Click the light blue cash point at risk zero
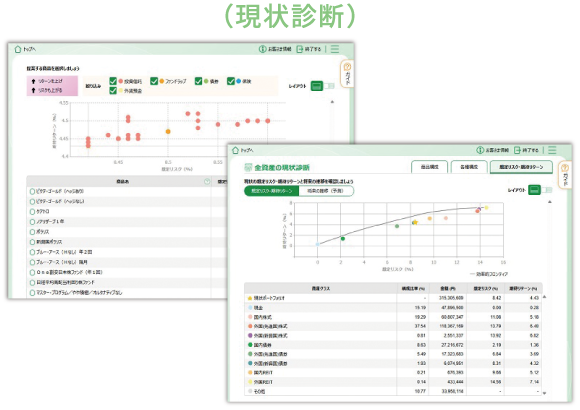Viewport: 580px width, 410px height. coord(317,244)
